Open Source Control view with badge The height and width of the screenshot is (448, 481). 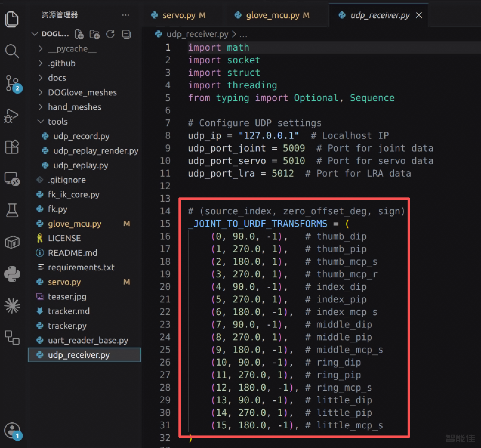(x=13, y=84)
